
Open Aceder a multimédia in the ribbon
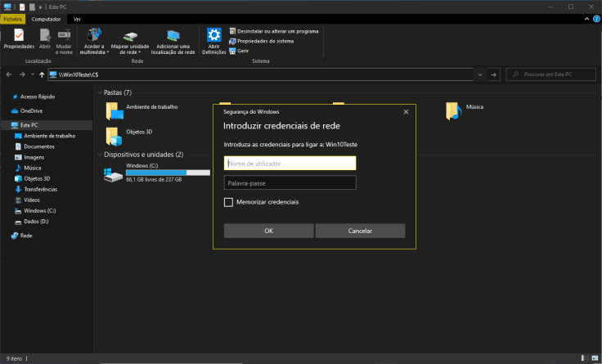click(93, 38)
